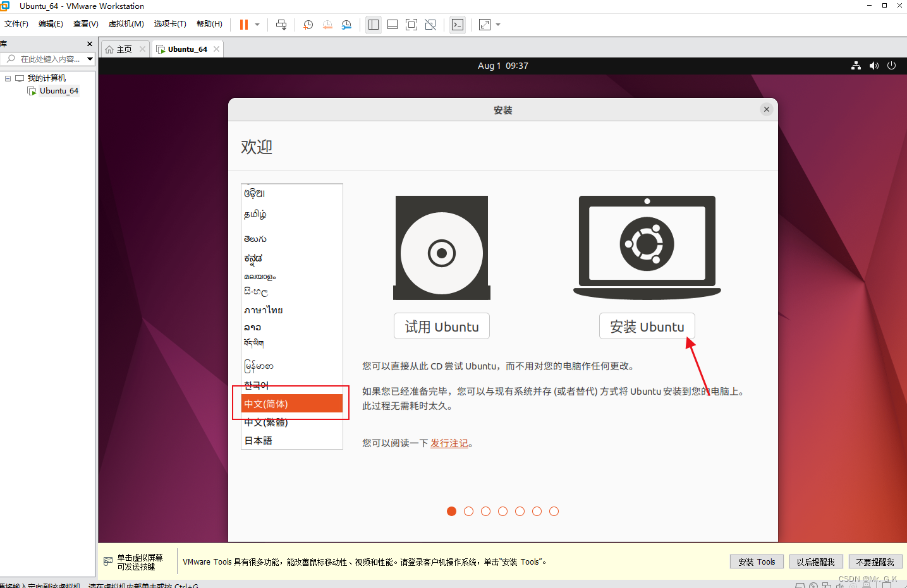
Task: Select മലയാളം in the language list
Action: coord(292,277)
